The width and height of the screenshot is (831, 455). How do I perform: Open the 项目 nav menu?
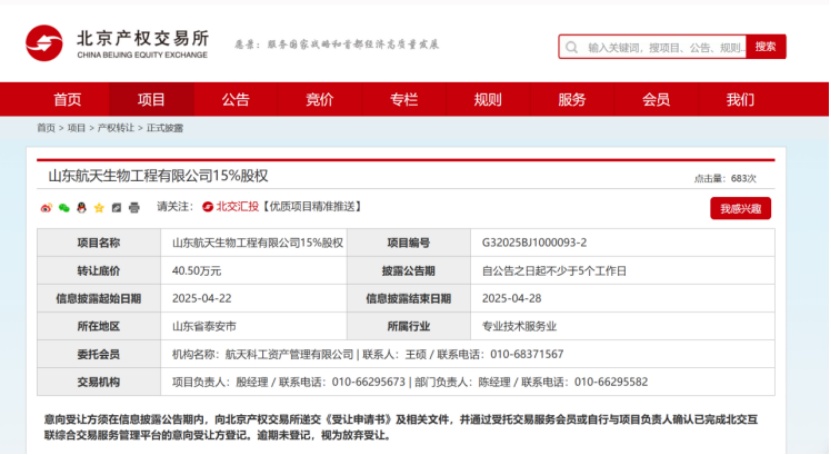(152, 100)
